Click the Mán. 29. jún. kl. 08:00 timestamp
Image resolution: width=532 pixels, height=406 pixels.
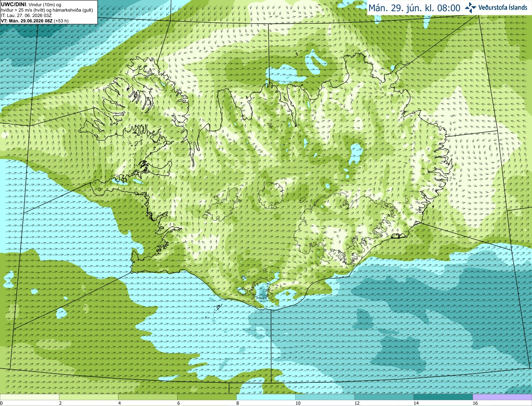pyautogui.click(x=414, y=8)
